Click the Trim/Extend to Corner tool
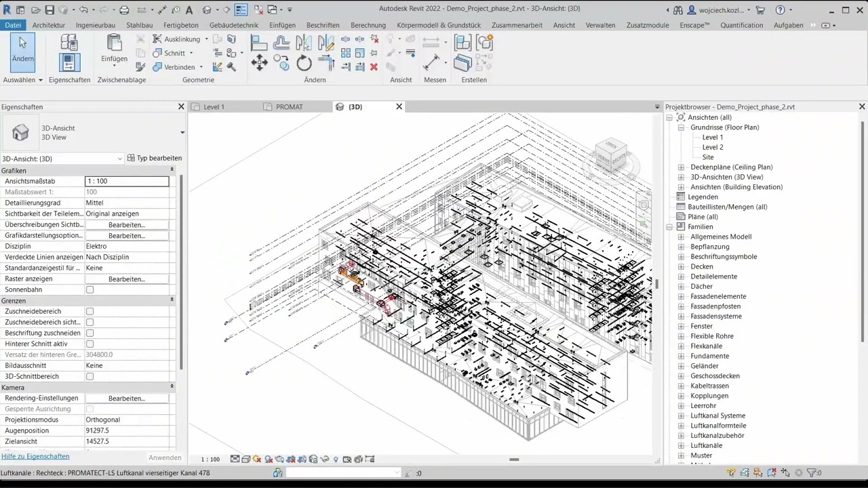The height and width of the screenshot is (488, 868). point(326,64)
